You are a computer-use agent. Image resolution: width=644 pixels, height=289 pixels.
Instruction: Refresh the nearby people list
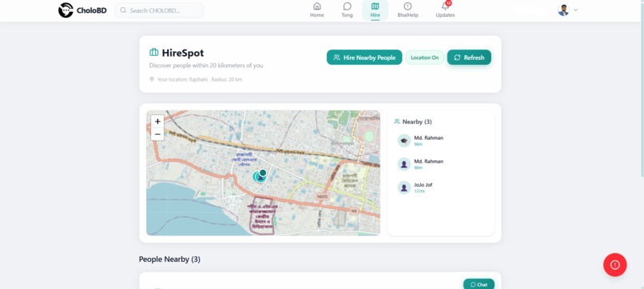click(x=469, y=57)
